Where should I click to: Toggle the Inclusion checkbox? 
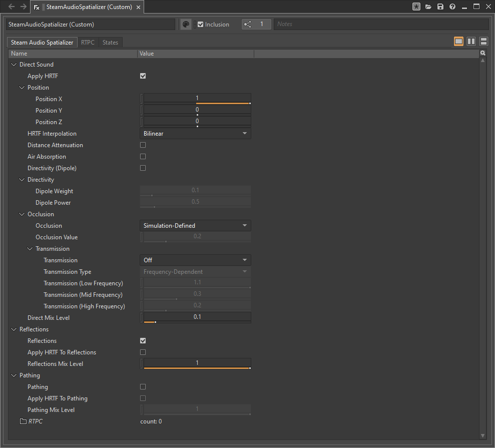click(x=201, y=25)
